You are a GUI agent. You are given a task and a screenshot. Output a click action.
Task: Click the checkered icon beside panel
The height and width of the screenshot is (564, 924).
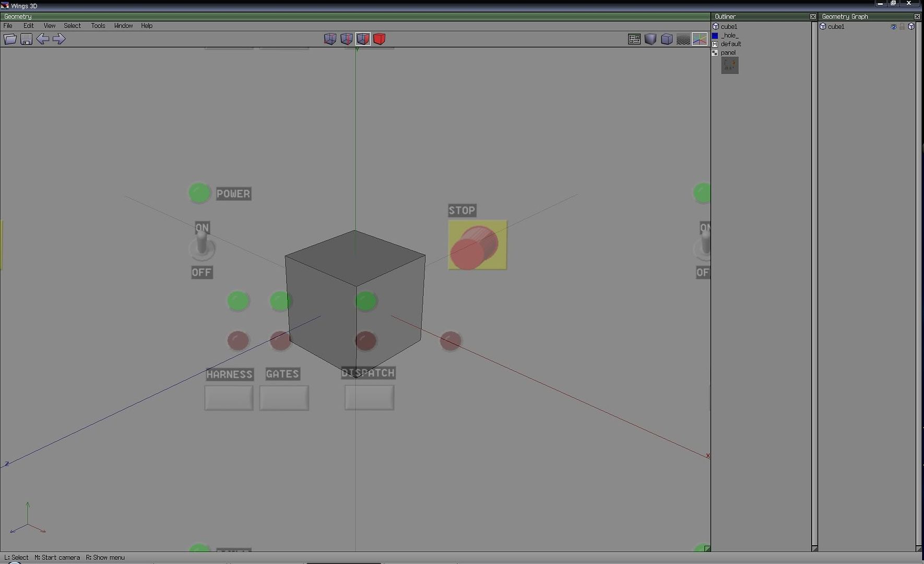pos(715,53)
